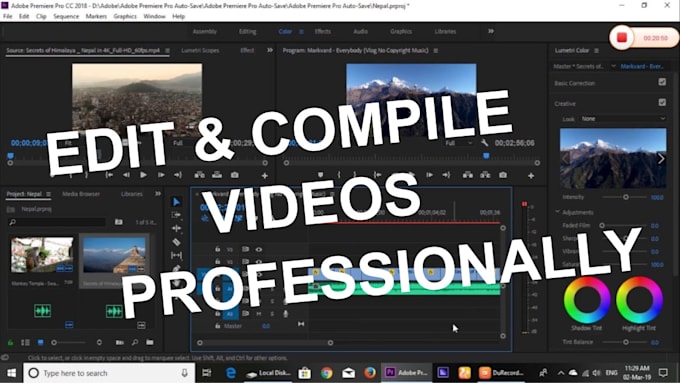This screenshot has width=680, height=383.
Task: Select the Ripple Edit tool
Action: click(x=176, y=228)
